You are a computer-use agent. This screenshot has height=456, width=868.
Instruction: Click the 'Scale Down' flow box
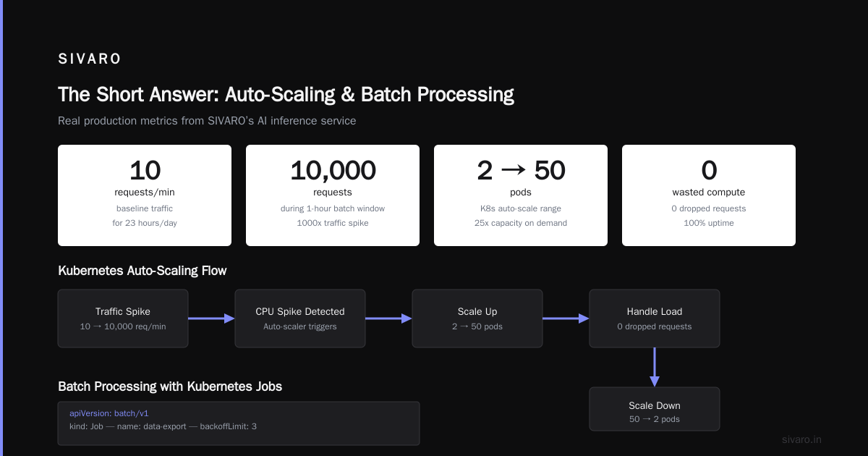click(x=655, y=409)
